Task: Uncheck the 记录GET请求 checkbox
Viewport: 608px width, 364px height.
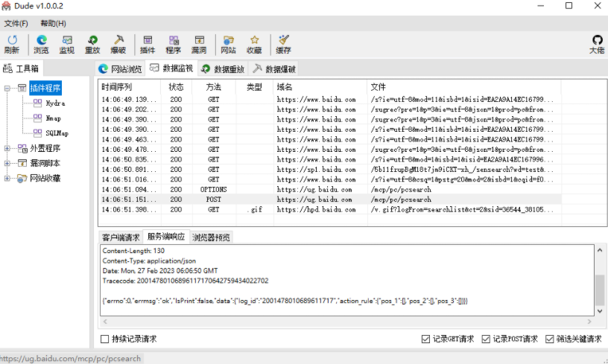Action: 425,339
